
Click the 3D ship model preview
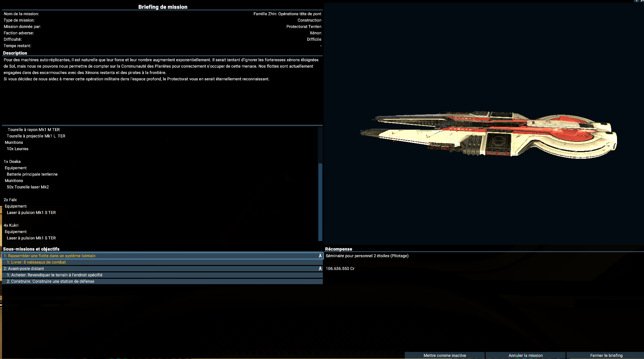489,135
